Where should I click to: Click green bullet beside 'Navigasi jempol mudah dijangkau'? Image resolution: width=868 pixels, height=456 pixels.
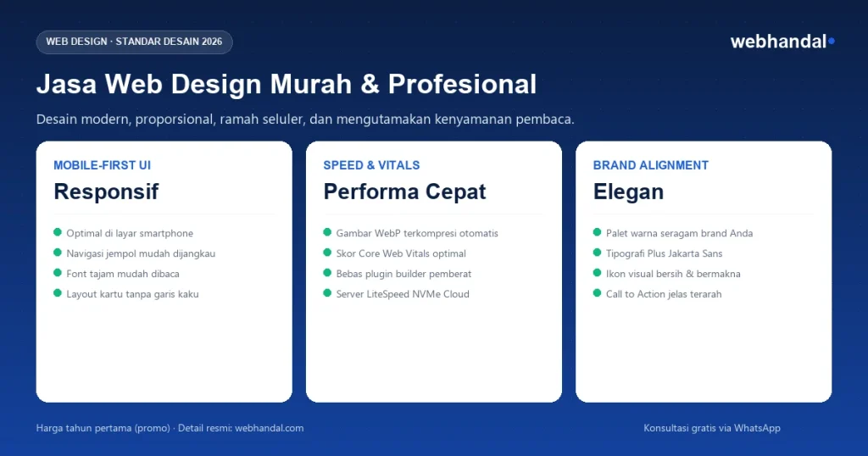[58, 253]
